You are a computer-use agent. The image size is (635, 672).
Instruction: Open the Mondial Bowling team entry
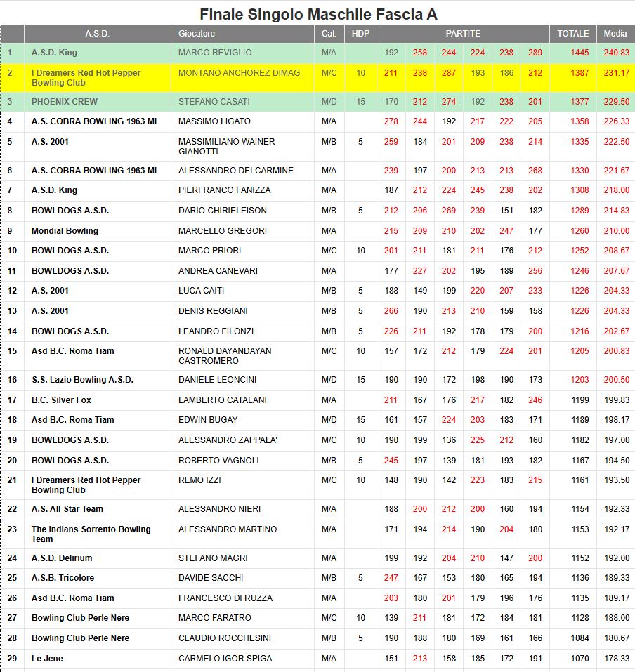point(65,231)
